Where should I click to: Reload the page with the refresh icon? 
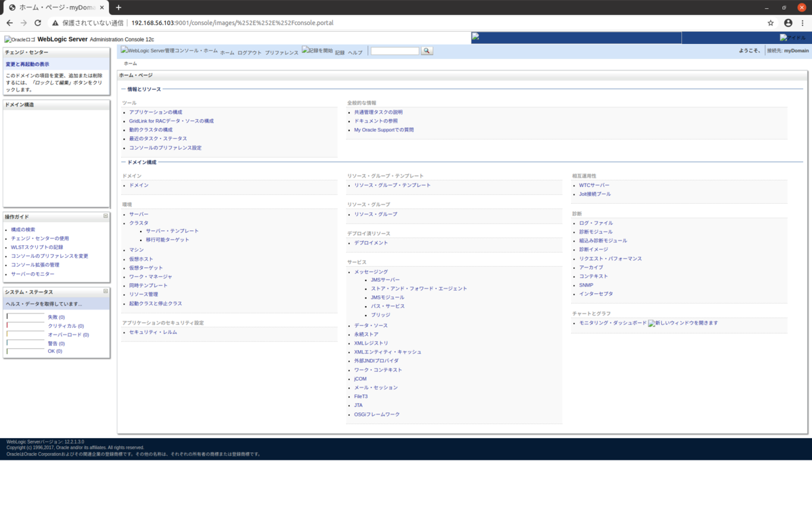[38, 22]
